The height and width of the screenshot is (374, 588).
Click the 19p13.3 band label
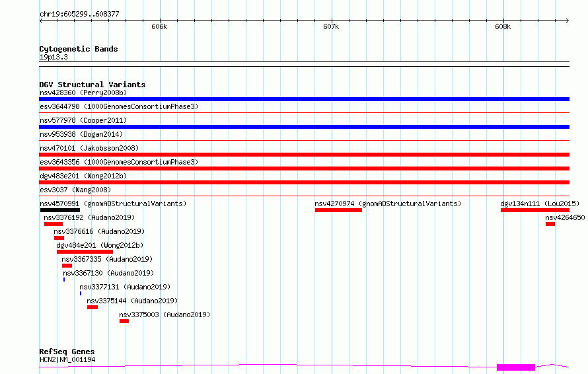(x=54, y=57)
